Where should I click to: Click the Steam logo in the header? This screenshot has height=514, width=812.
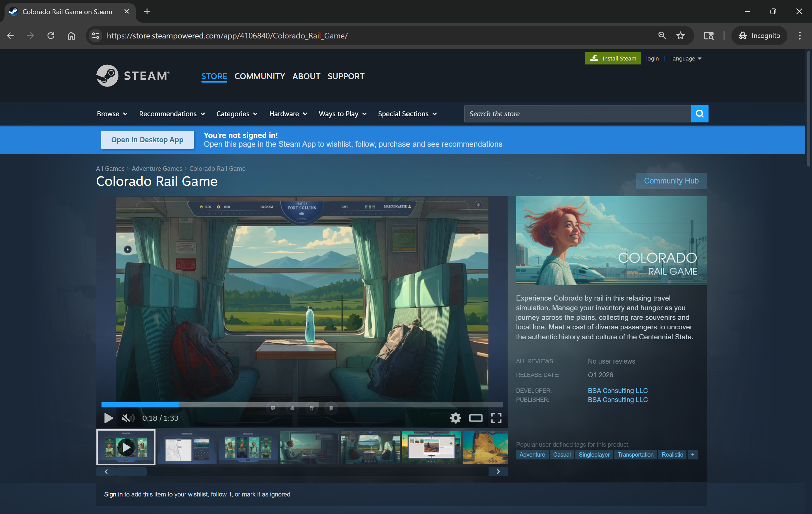point(133,75)
